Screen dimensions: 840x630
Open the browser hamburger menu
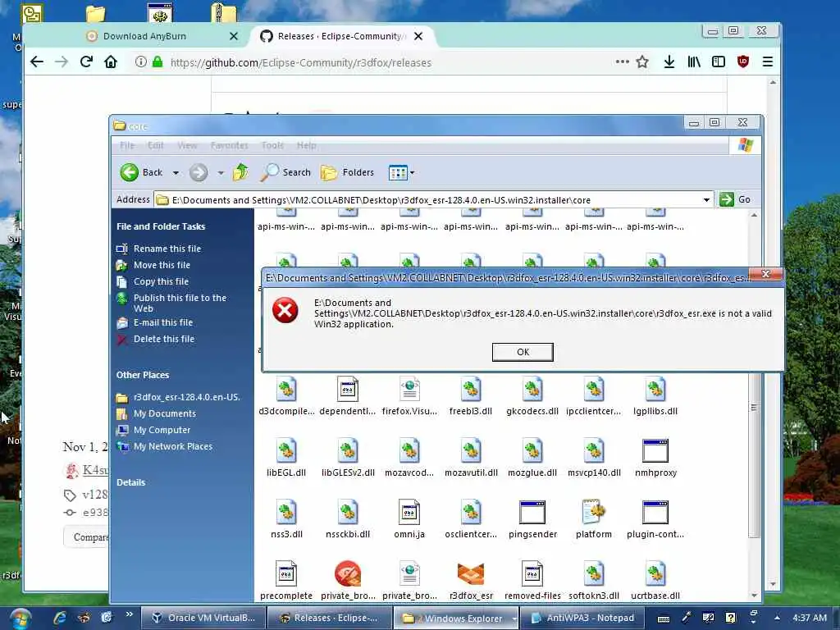pos(768,62)
